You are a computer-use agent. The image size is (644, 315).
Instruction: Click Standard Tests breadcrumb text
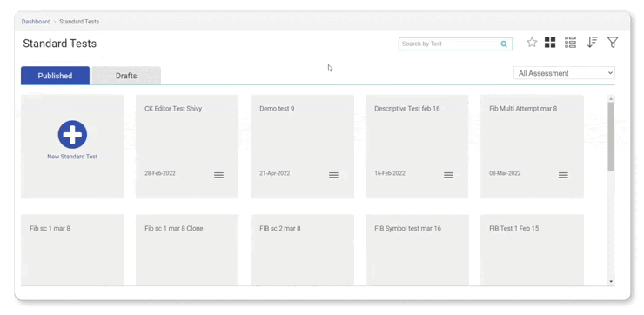click(x=79, y=22)
